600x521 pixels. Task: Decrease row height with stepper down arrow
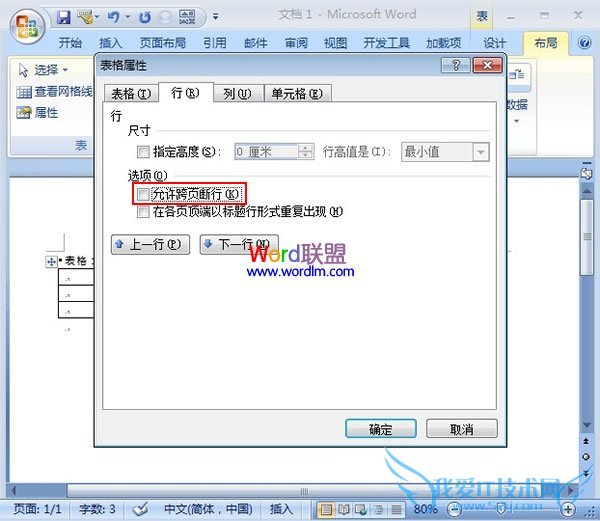click(x=305, y=156)
